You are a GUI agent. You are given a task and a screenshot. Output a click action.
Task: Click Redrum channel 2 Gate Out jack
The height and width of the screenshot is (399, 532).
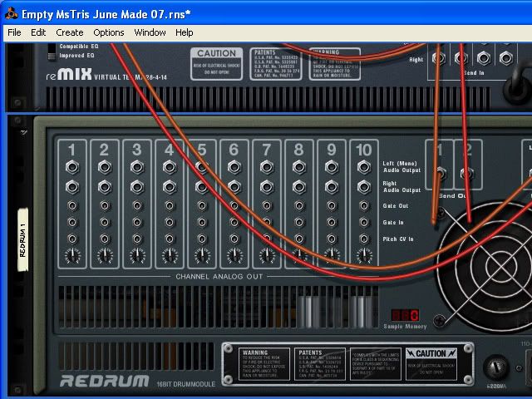click(x=105, y=205)
